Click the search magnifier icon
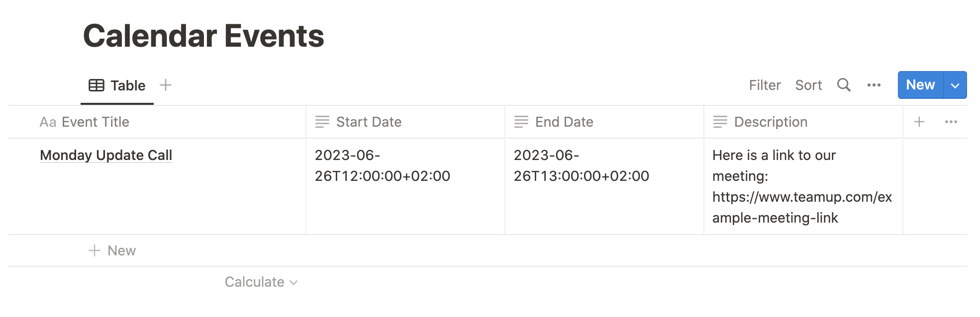The image size is (980, 317). coord(844,85)
